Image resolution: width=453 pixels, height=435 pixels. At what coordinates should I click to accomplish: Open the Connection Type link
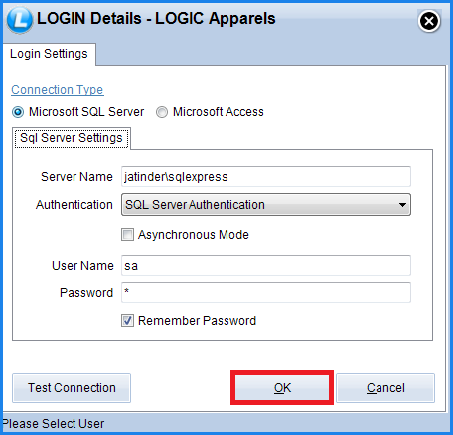tap(57, 90)
